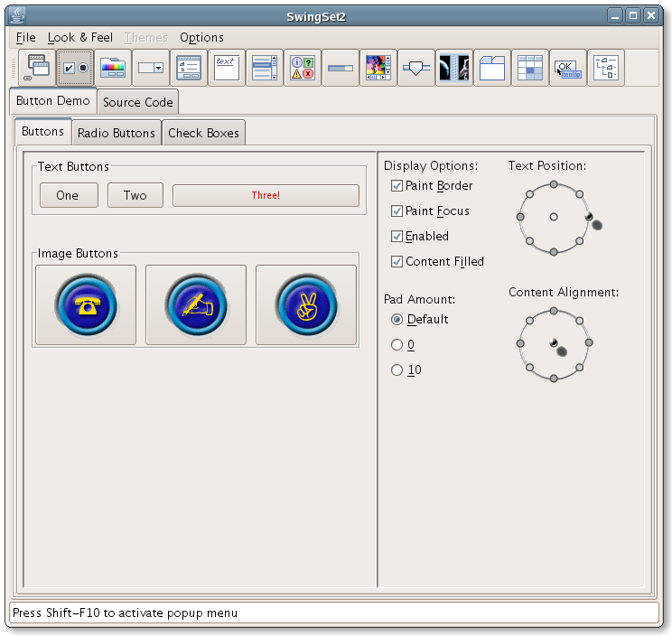Open the Internal Frames demo icon

tap(37, 68)
